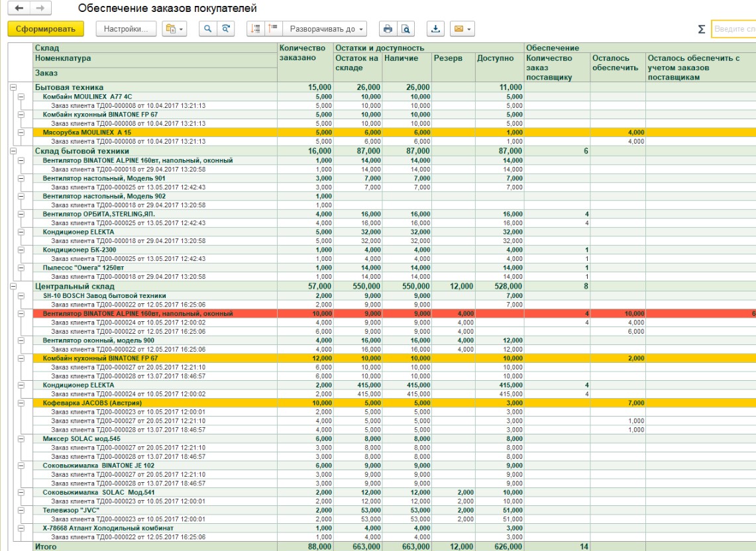Viewport: 756px width, 551px height.
Task: Open print preview icon
Action: pyautogui.click(x=405, y=29)
